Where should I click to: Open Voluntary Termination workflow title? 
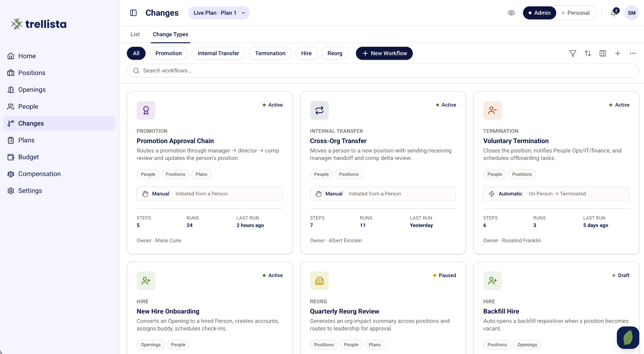pyautogui.click(x=516, y=141)
